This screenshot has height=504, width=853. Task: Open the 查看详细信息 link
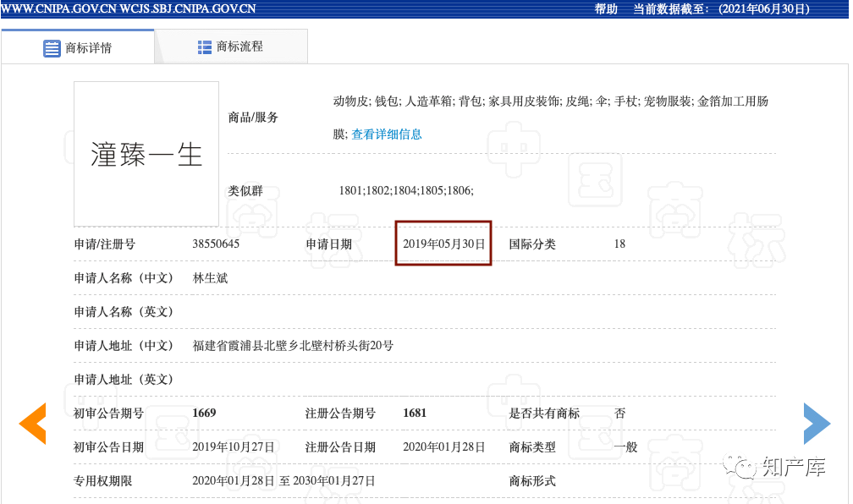pyautogui.click(x=387, y=134)
